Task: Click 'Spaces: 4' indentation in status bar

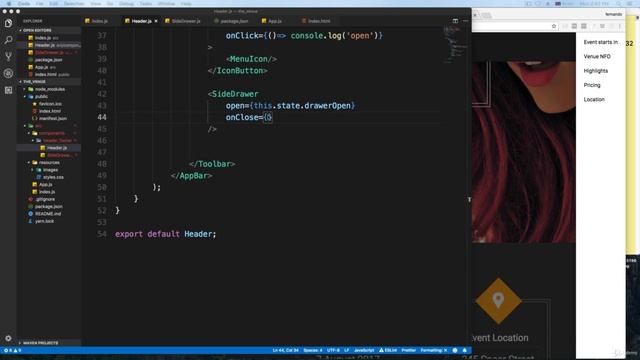Action: click(313, 350)
